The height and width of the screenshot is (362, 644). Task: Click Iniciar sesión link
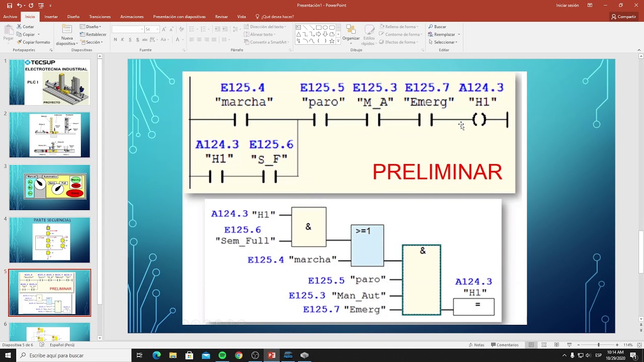click(x=567, y=5)
